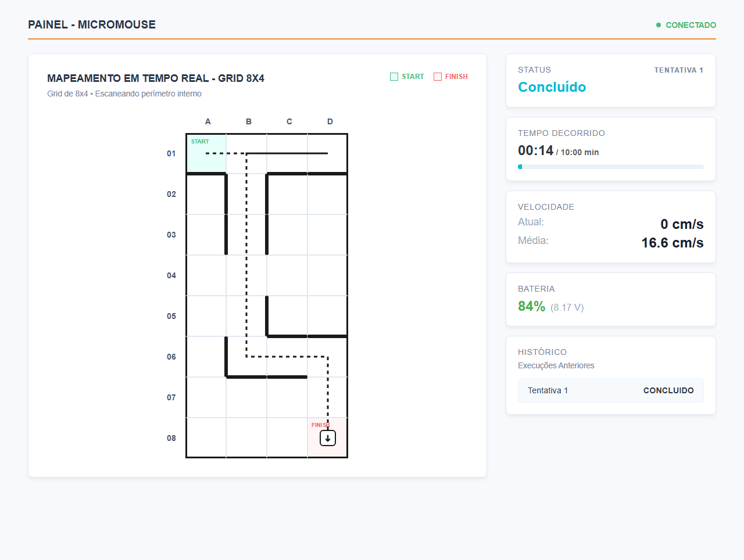
Task: Click the PAINEL - MICROMOUSE title
Action: pyautogui.click(x=92, y=24)
